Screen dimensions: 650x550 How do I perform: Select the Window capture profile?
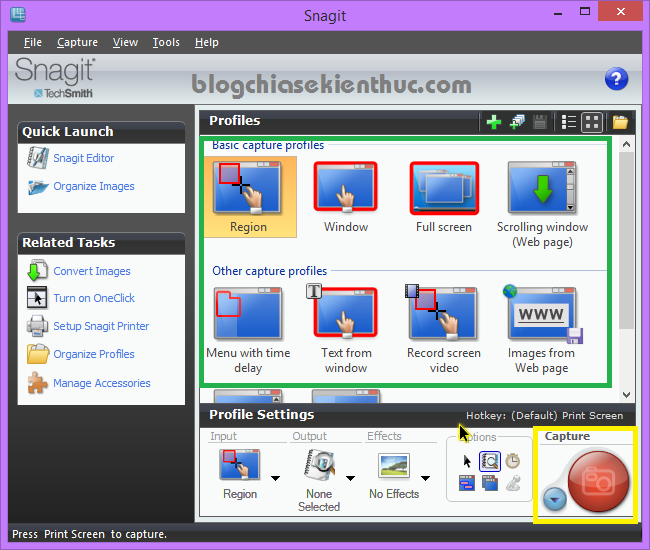[x=346, y=197]
